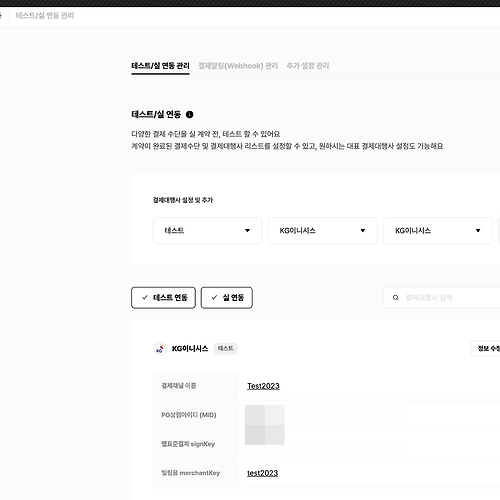Open the Test2023 channel name link
500x500 pixels.
pos(263,386)
